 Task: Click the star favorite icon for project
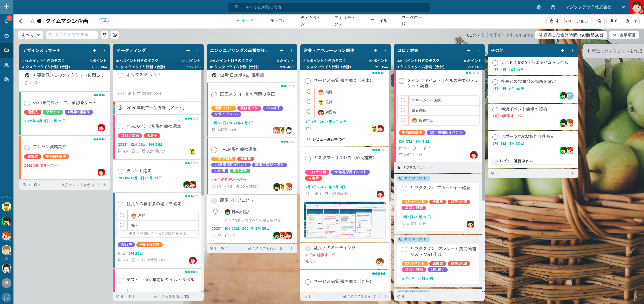(32, 21)
